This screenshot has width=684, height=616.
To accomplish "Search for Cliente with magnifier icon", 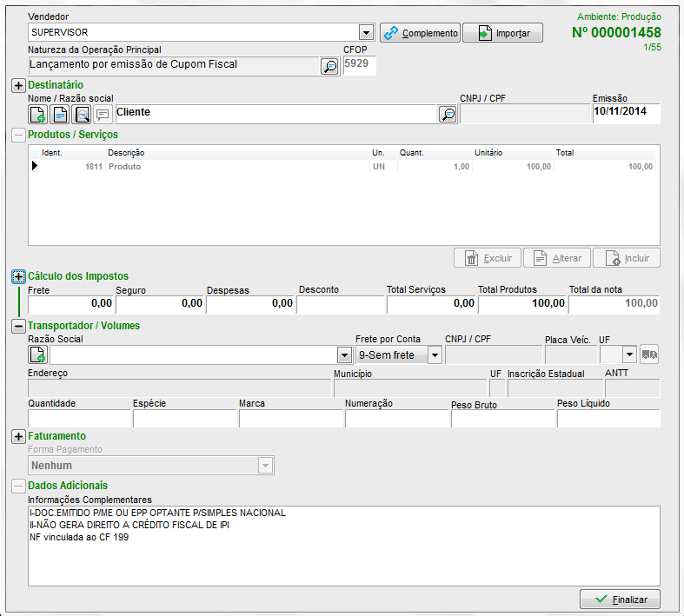I will tap(447, 114).
